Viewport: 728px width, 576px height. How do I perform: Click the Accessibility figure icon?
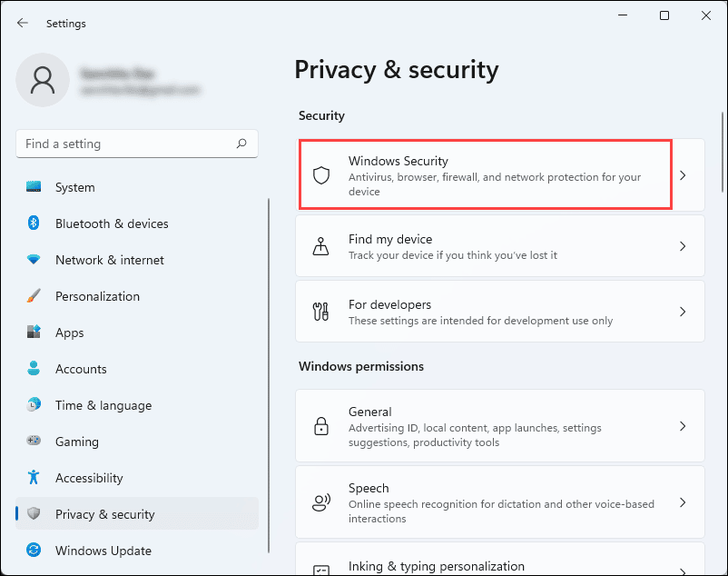34,477
